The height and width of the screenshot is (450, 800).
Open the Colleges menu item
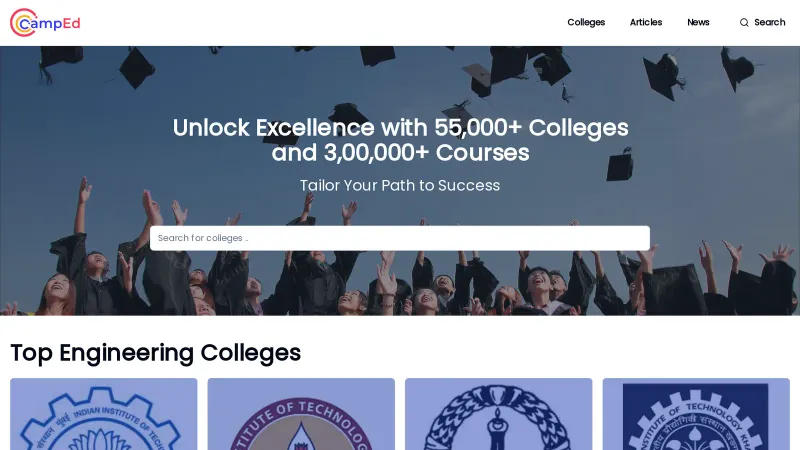click(x=586, y=22)
